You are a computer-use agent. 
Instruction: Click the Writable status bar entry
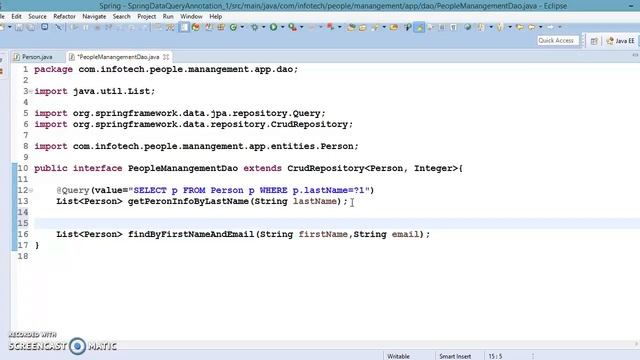(x=398, y=356)
